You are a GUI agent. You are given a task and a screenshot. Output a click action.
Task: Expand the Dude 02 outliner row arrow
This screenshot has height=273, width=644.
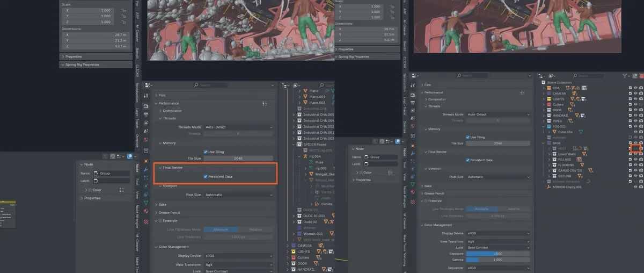(x=294, y=221)
